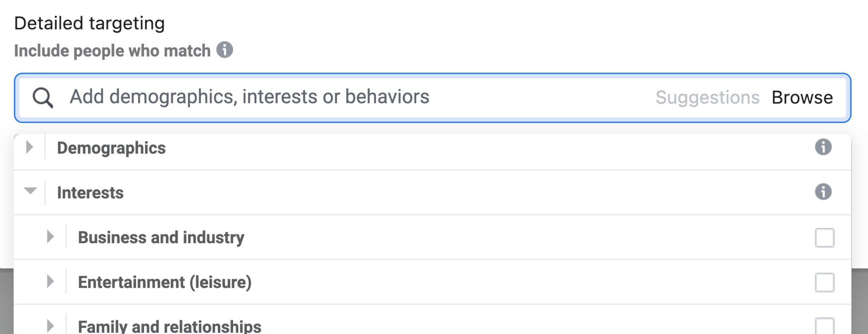Select the Family and relationships label

[x=170, y=326]
